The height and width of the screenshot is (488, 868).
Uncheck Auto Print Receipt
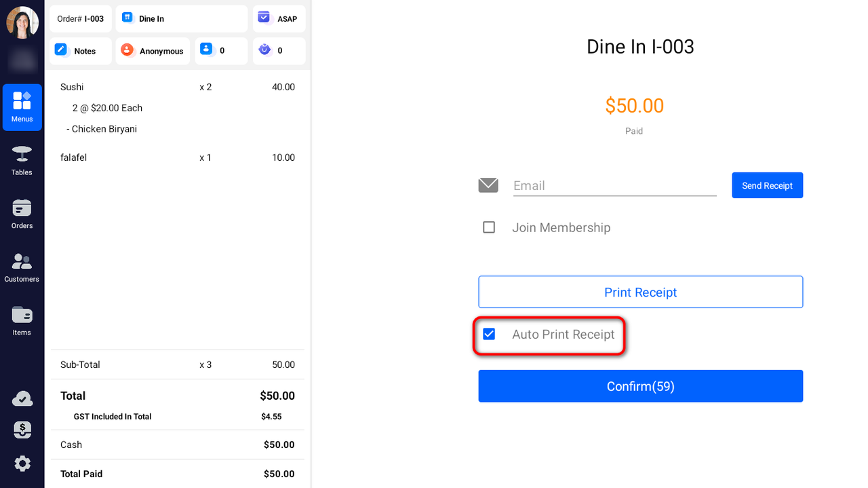[x=489, y=334]
